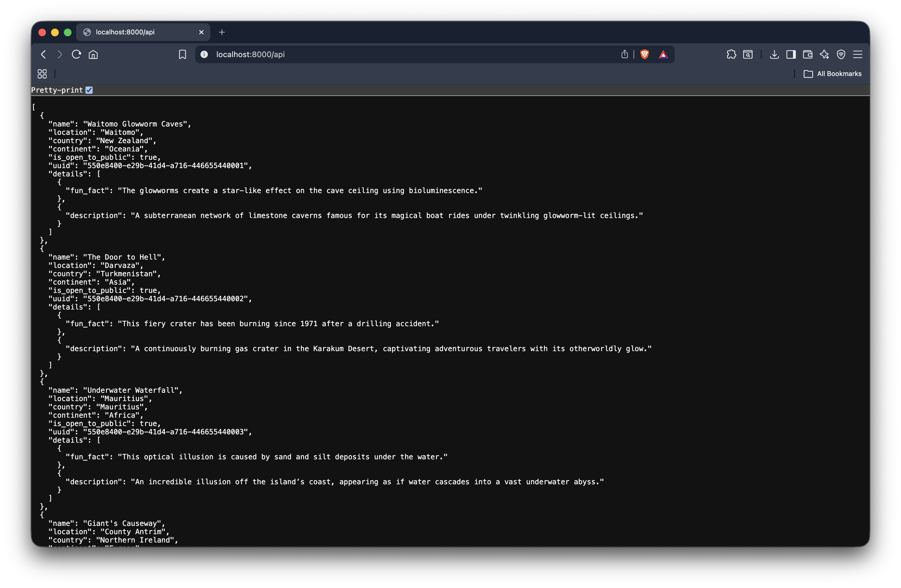Open Brave VPN shield icon
Screen dimensions: 901x588
pos(841,55)
